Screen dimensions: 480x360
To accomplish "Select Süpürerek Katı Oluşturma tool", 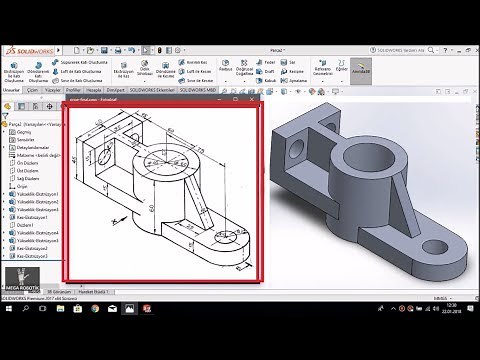I will pyautogui.click(x=80, y=62).
